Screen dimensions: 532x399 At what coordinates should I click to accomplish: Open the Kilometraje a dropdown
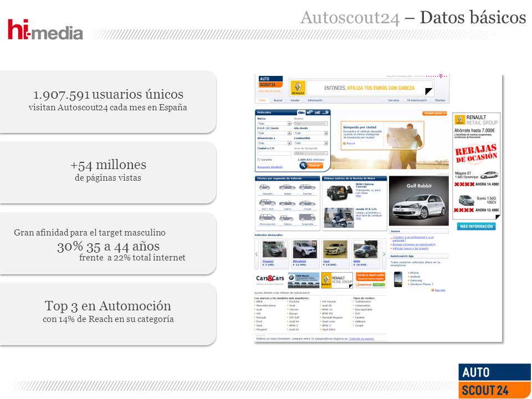[274, 143]
